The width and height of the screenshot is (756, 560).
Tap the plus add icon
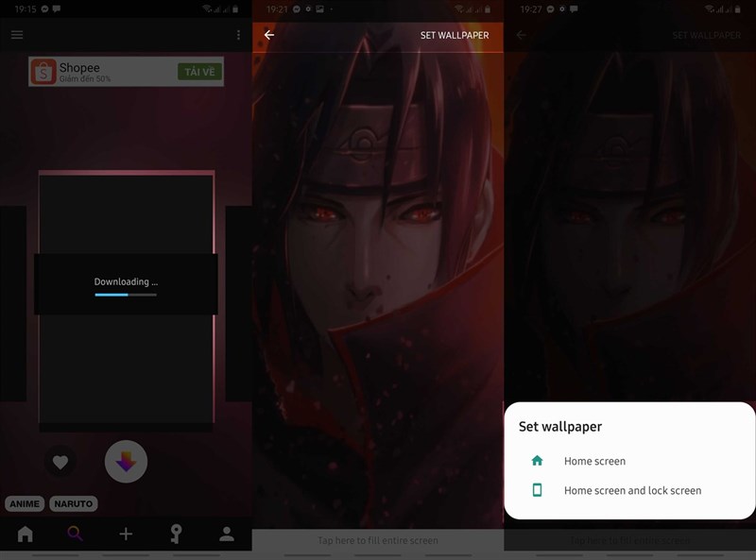pos(126,534)
